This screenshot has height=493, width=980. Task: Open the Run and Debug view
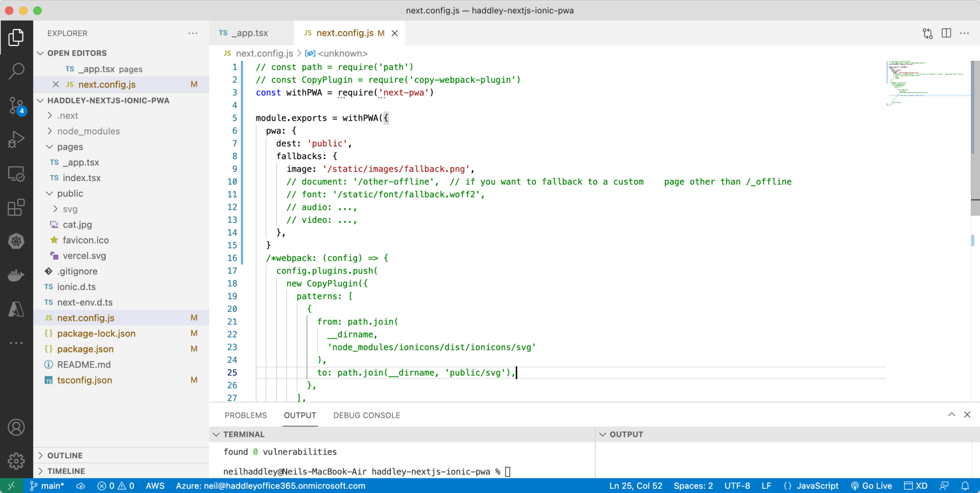[x=17, y=139]
